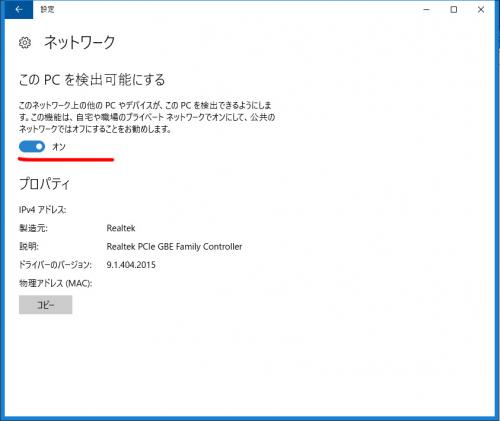Click the コピー button
Image resolution: width=500 pixels, height=421 pixels.
[45, 305]
